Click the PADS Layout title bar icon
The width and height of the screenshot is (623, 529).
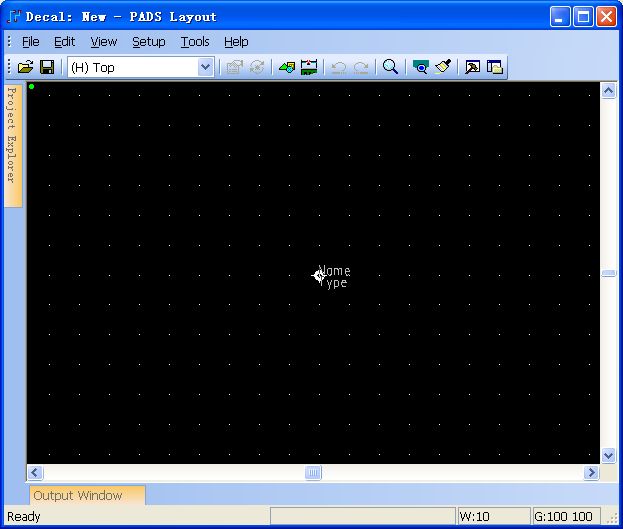pyautogui.click(x=14, y=17)
